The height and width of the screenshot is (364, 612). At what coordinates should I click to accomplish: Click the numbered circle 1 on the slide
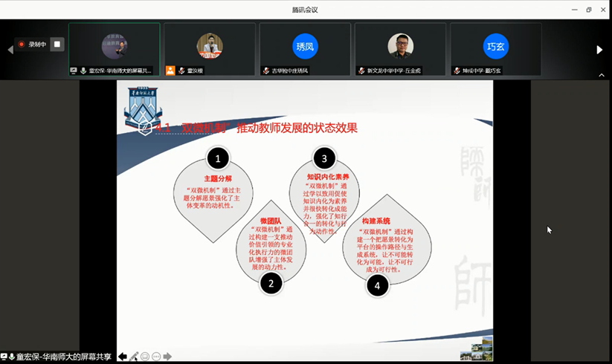point(218,159)
